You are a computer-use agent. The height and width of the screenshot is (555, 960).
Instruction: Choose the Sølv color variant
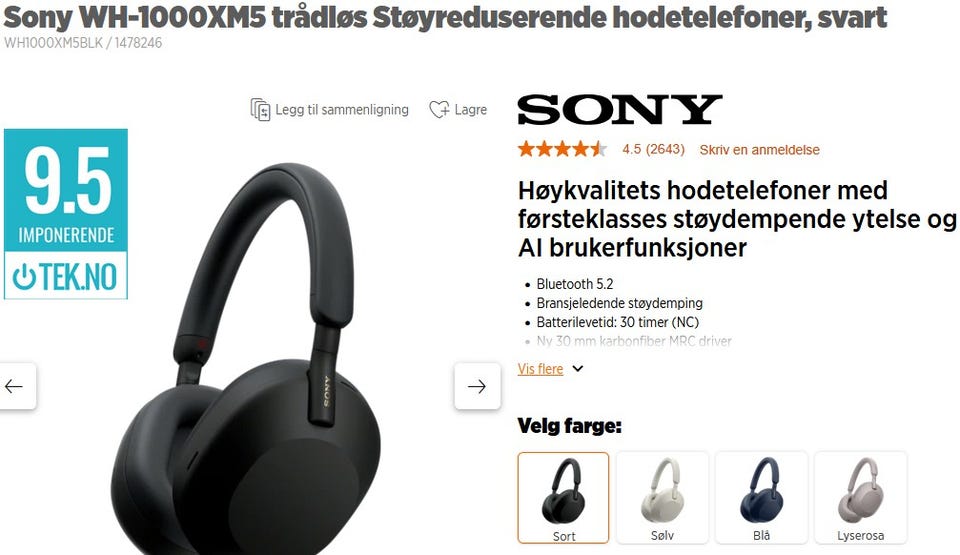pyautogui.click(x=662, y=498)
